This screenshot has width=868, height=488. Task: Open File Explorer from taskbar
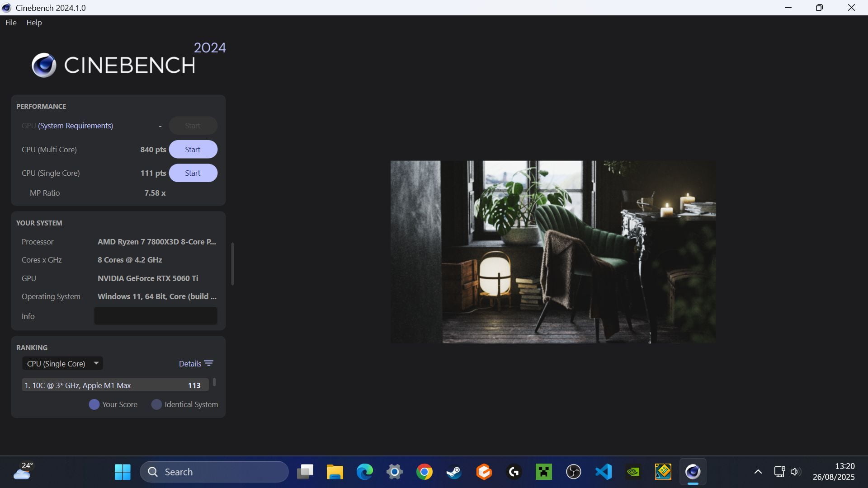click(335, 472)
